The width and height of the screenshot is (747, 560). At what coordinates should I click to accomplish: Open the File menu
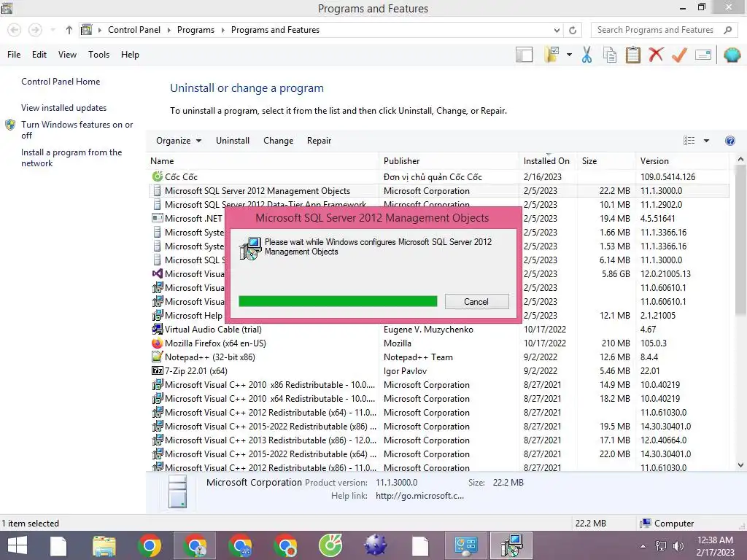14,55
